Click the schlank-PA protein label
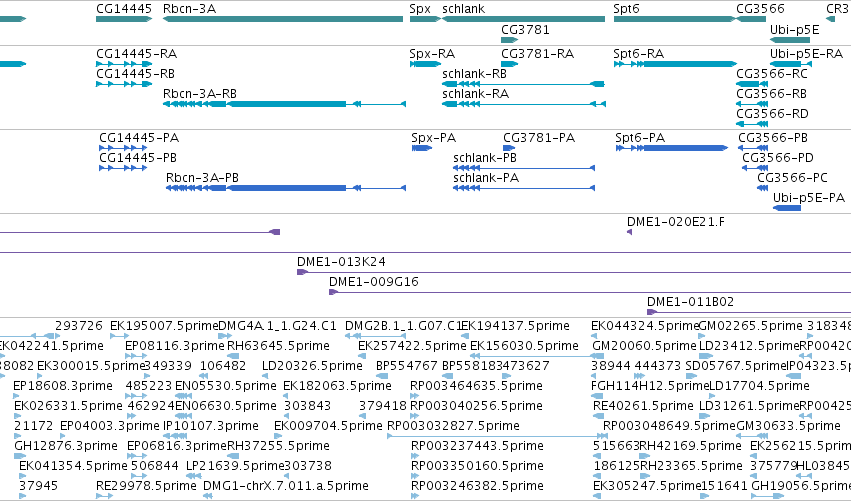Screen dimensions: 851x501 486,178
